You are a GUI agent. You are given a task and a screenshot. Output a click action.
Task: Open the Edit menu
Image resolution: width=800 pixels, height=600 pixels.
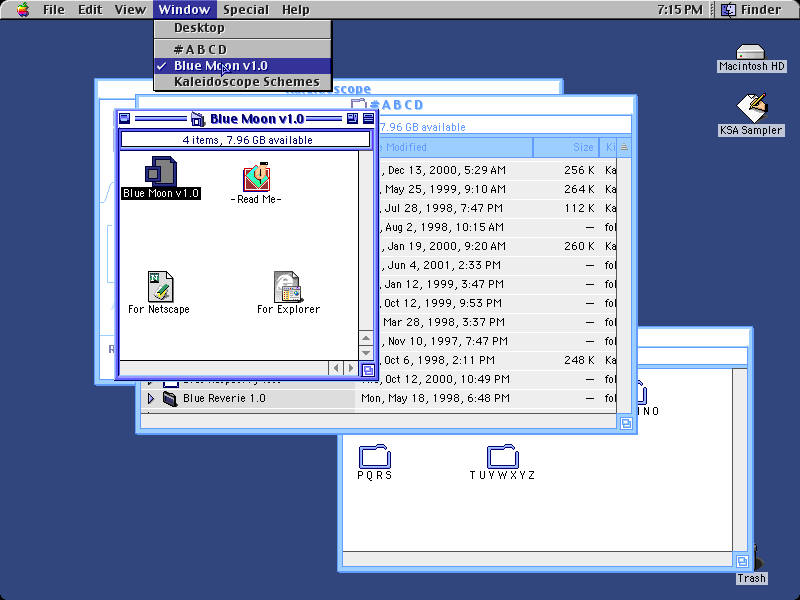90,10
